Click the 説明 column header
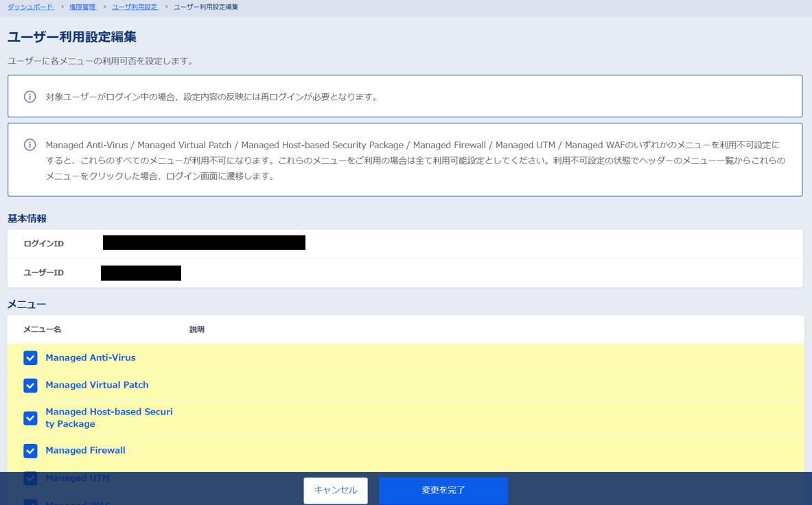The height and width of the screenshot is (505, 812). [x=197, y=329]
